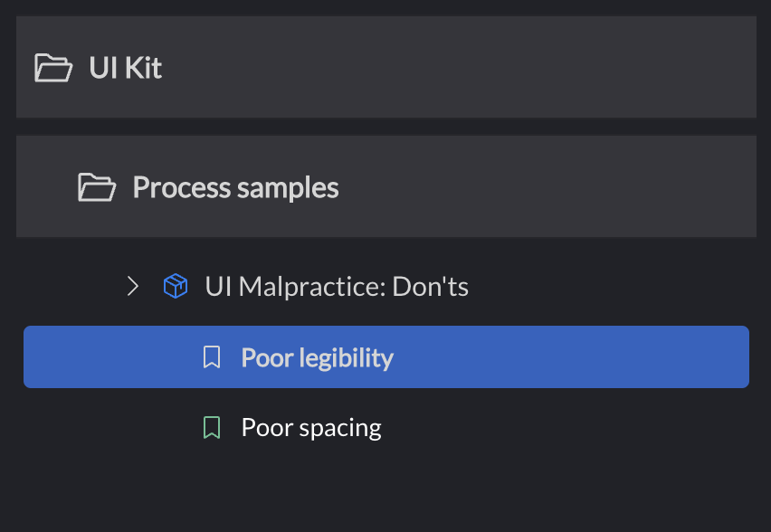Click indent area left of Poor legibility bookmark

tap(112, 357)
